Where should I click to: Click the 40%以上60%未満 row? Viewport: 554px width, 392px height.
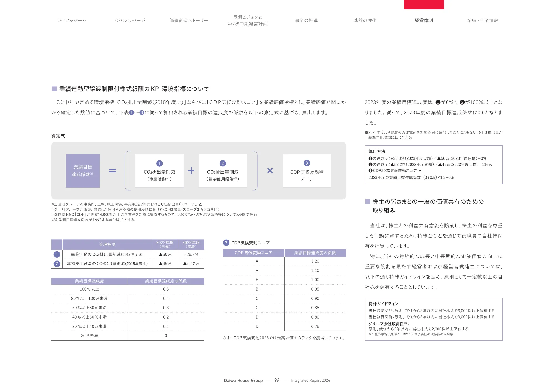128,317
